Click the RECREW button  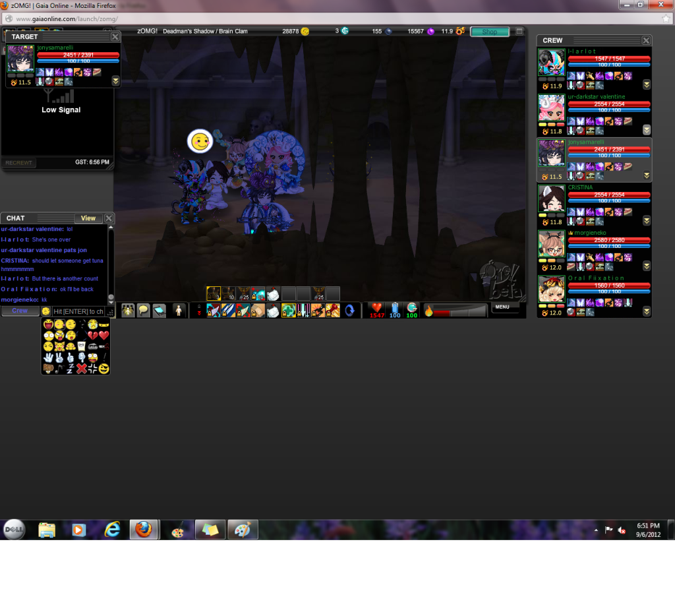coord(19,163)
